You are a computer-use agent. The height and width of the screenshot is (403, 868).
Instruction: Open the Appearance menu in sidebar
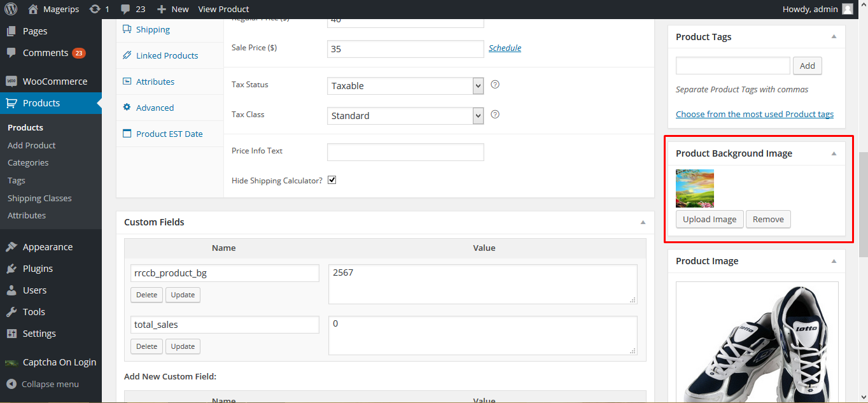click(47, 247)
